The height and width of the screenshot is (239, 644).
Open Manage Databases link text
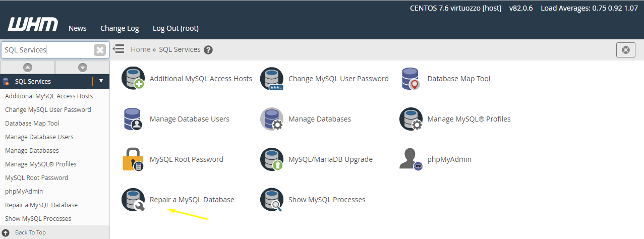click(x=320, y=119)
